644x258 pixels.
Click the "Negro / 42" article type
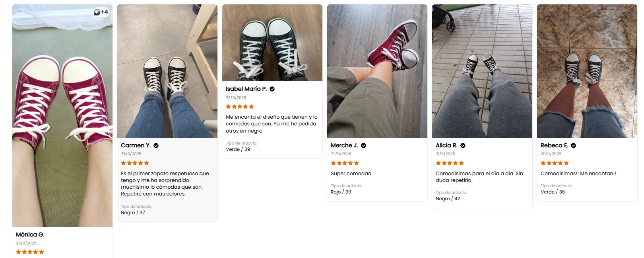[x=448, y=199]
